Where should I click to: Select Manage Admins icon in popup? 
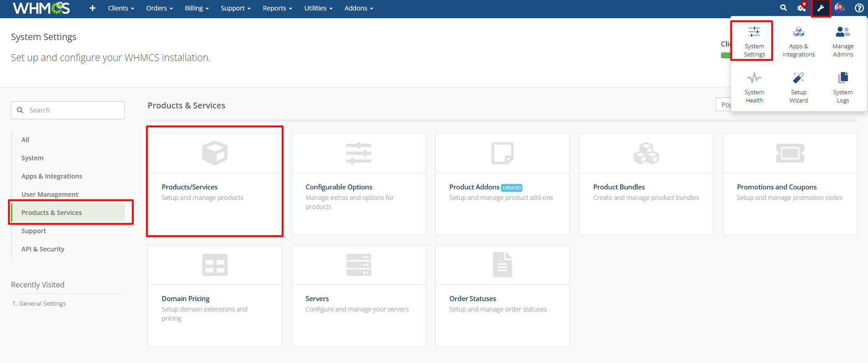click(x=842, y=41)
